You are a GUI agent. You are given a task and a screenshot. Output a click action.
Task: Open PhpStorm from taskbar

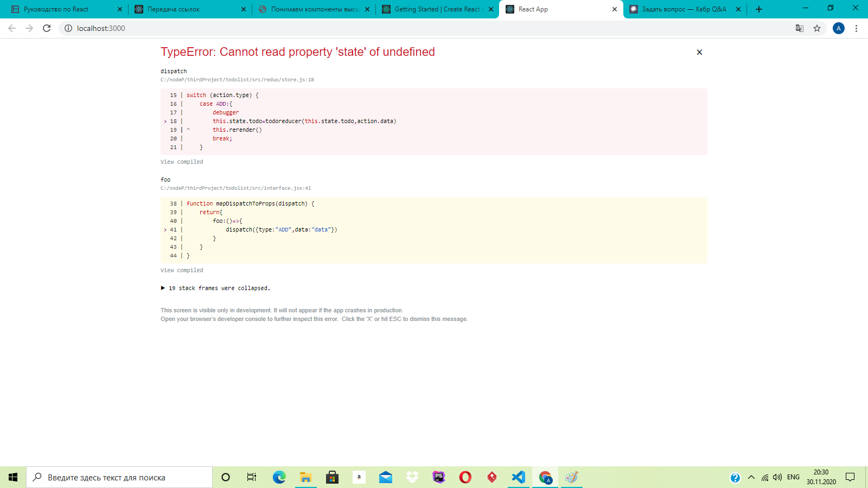[x=439, y=477]
